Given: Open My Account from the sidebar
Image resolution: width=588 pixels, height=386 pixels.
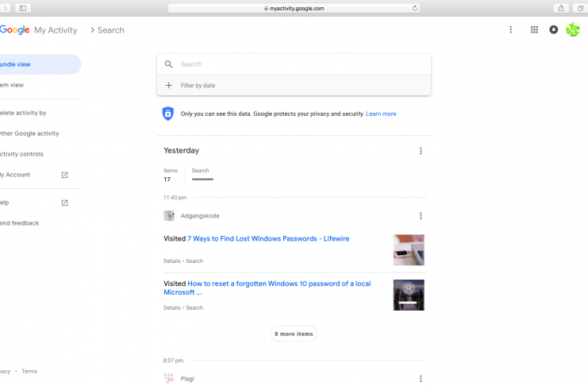Looking at the screenshot, I should click(15, 175).
